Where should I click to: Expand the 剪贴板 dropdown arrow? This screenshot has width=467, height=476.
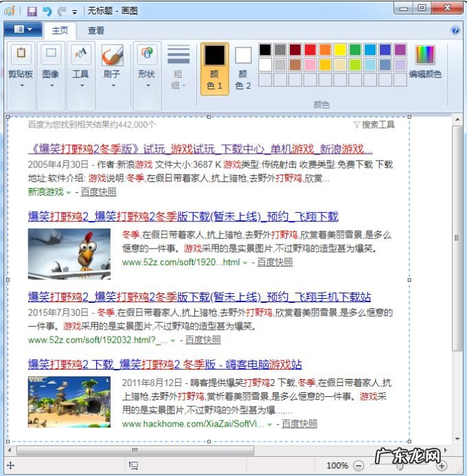pyautogui.click(x=21, y=86)
